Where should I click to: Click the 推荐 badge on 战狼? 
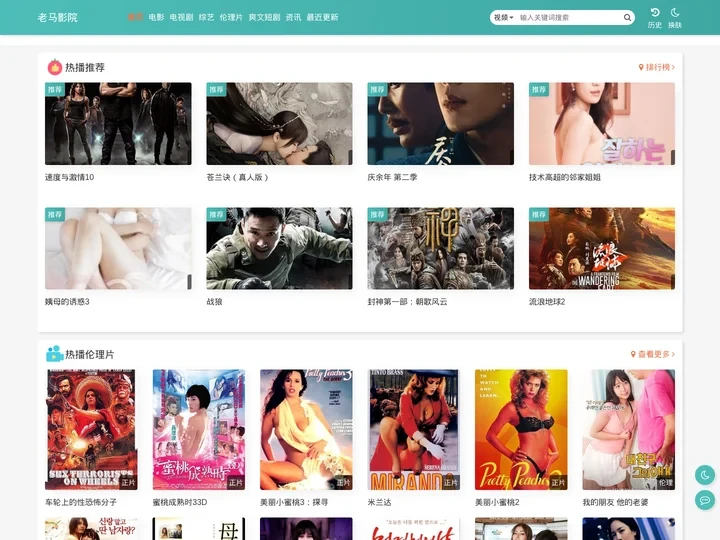click(216, 214)
